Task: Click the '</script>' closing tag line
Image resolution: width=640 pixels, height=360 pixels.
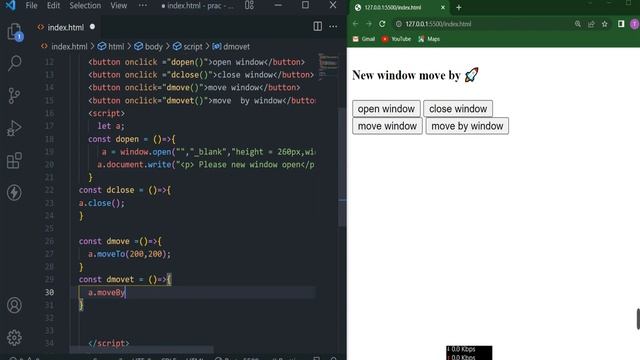Action: (109, 343)
